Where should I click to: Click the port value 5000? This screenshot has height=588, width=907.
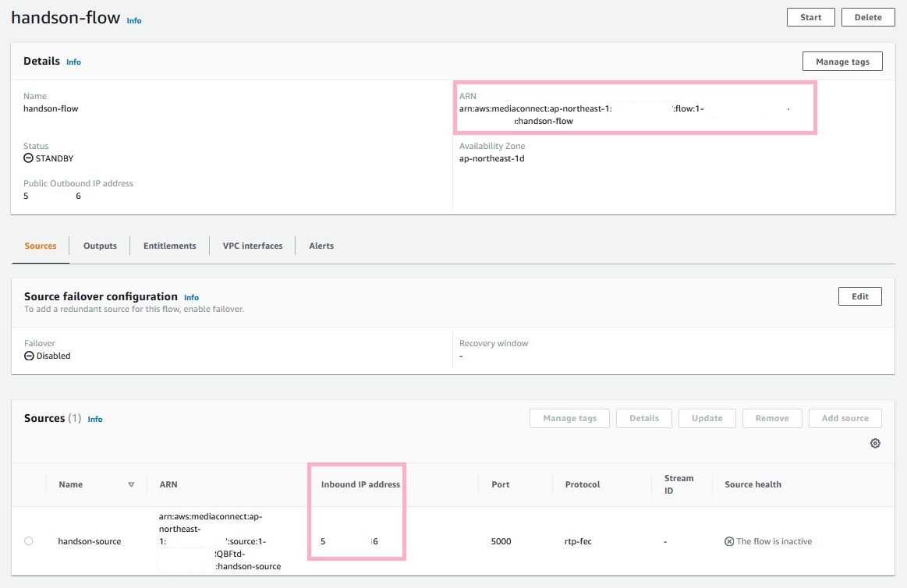(501, 541)
